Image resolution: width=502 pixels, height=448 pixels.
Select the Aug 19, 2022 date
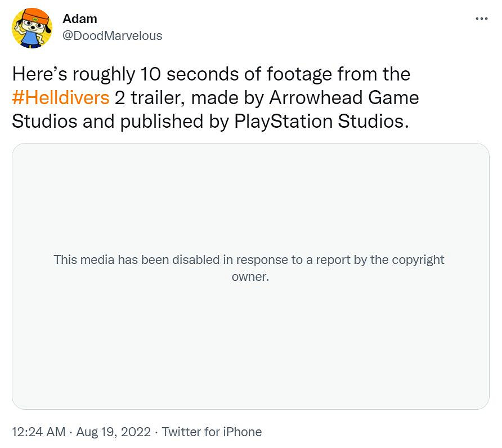[115, 432]
